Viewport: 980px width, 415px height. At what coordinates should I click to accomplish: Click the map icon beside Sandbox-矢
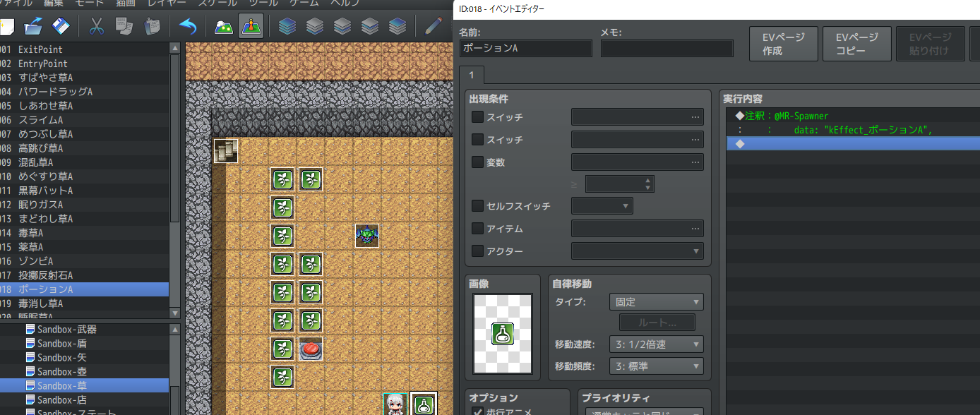pos(30,358)
